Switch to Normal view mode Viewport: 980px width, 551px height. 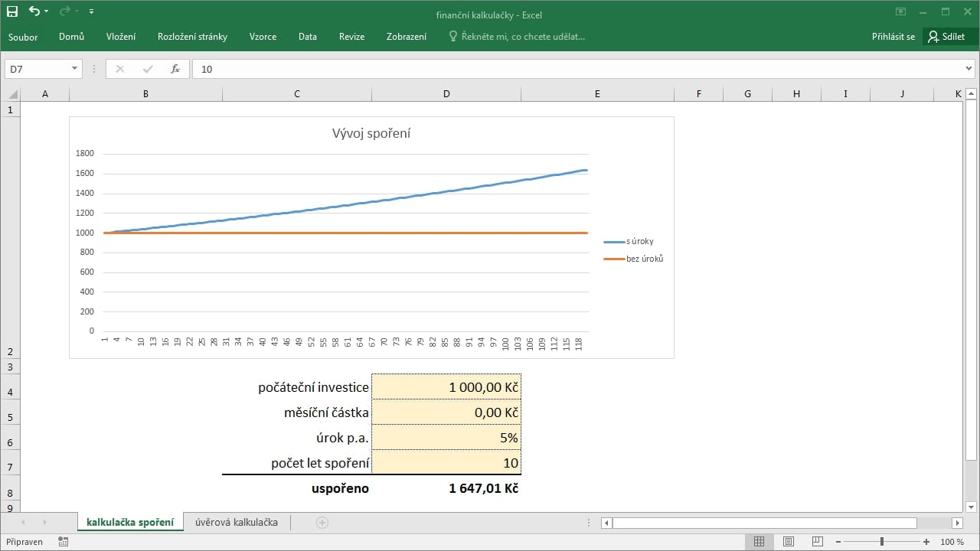pos(759,542)
